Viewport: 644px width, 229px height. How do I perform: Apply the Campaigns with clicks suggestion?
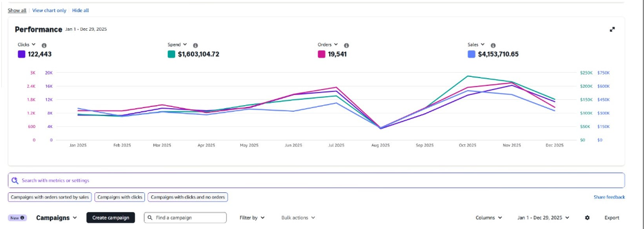pos(120,197)
